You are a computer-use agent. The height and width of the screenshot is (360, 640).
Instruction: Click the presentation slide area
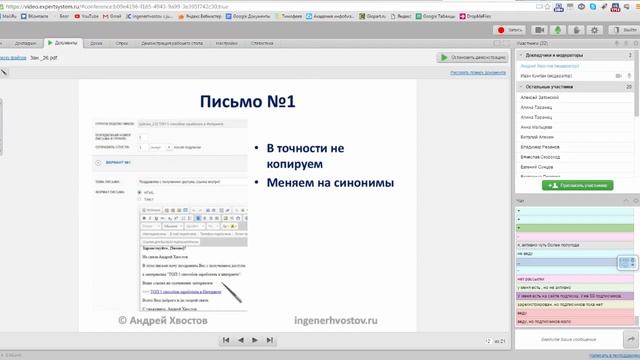coord(247,205)
